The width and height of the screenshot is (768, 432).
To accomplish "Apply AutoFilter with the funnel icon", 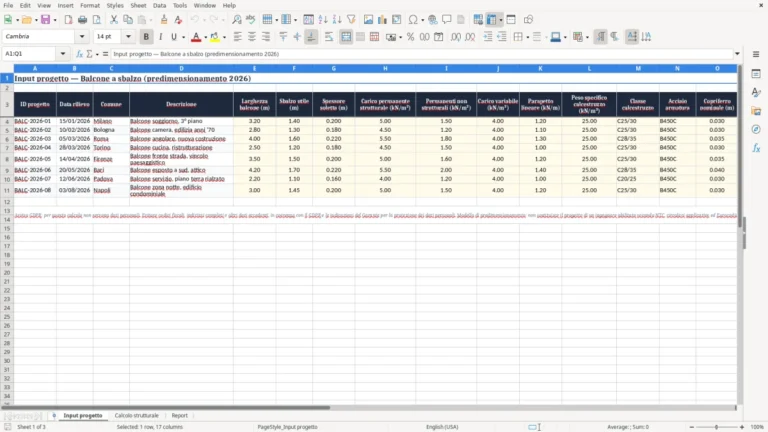I will click(351, 20).
